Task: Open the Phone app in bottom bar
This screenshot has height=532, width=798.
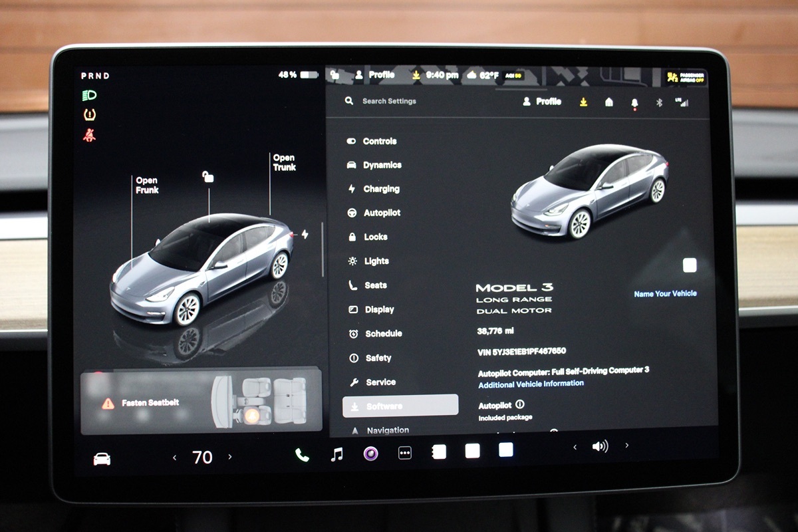Action: point(303,455)
